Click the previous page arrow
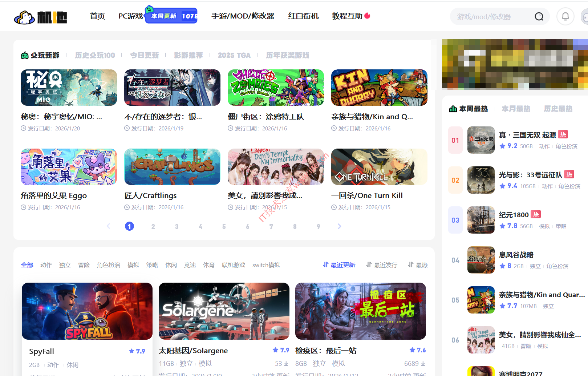 (x=108, y=226)
